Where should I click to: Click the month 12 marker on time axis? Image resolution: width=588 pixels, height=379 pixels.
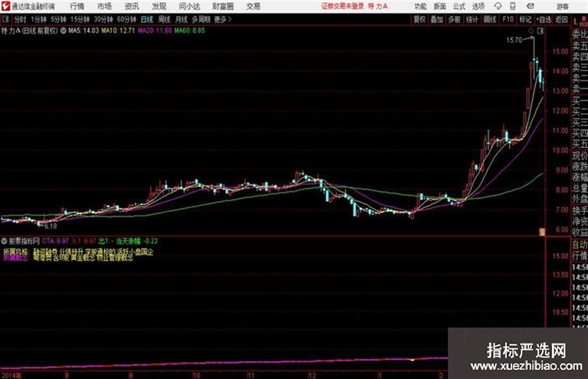312,375
